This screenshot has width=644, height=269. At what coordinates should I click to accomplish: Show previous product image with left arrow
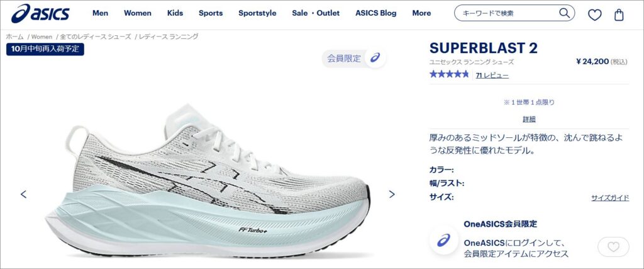[x=23, y=194]
